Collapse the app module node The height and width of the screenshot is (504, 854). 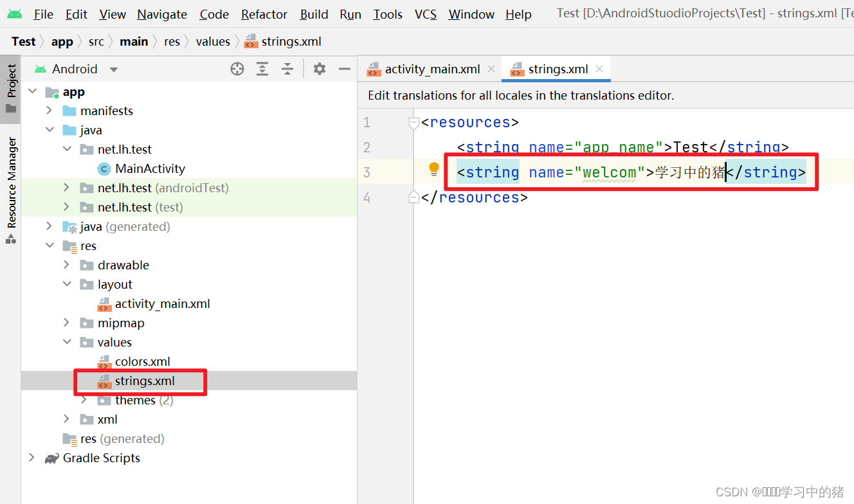coord(32,92)
